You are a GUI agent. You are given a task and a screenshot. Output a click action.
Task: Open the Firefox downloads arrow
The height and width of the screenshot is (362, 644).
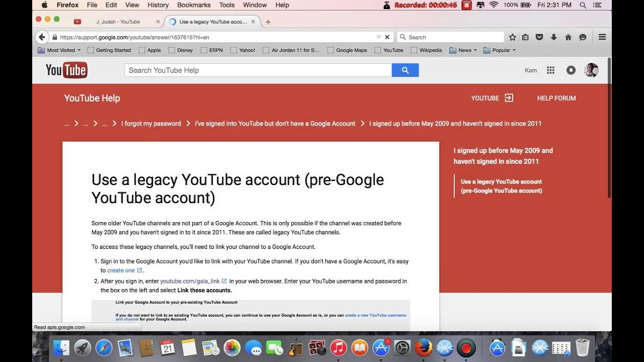(553, 37)
